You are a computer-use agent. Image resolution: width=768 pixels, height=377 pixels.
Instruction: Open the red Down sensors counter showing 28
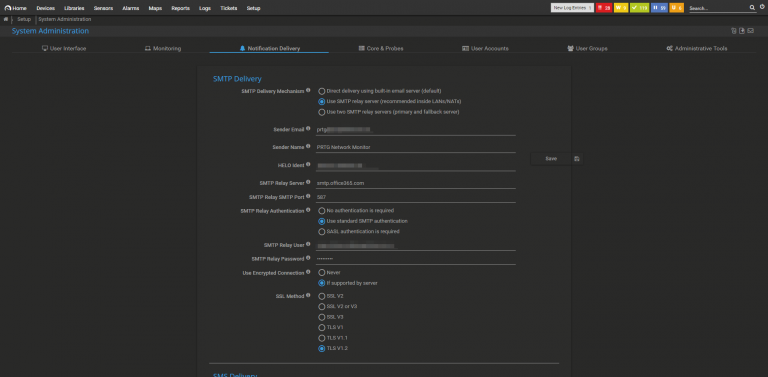604,8
